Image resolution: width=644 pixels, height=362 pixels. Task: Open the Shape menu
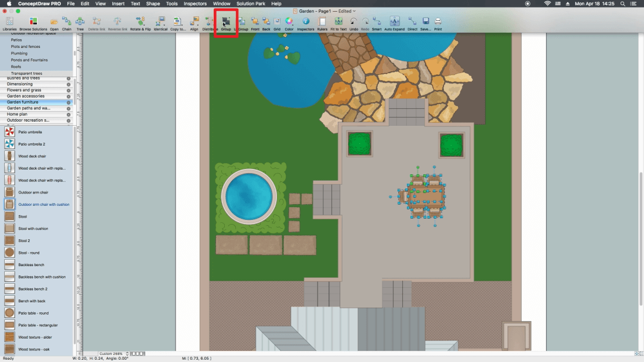(153, 4)
